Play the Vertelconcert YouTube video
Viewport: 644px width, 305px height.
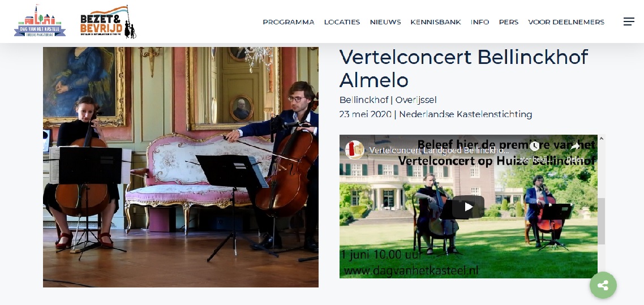click(x=468, y=207)
